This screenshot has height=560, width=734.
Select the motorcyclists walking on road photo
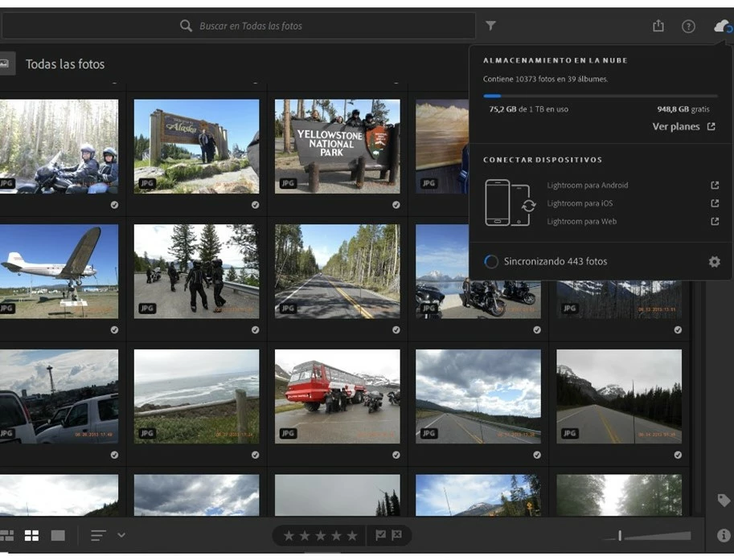pyautogui.click(x=197, y=272)
